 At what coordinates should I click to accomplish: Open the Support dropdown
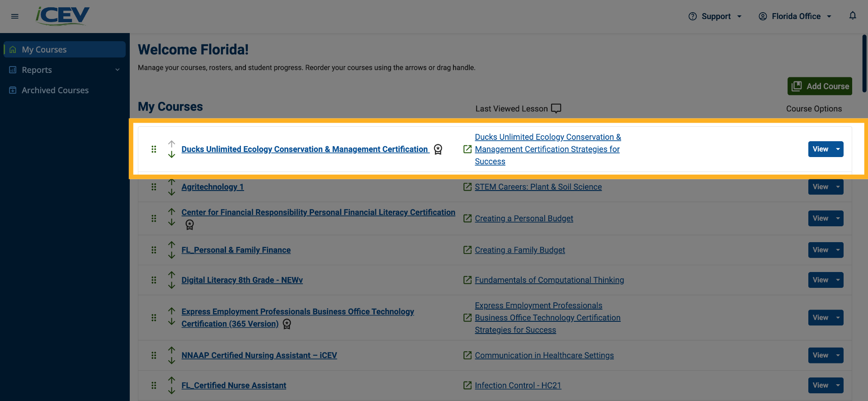point(715,16)
